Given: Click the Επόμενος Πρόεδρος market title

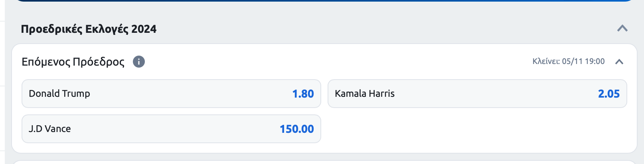Looking at the screenshot, I should (73, 62).
